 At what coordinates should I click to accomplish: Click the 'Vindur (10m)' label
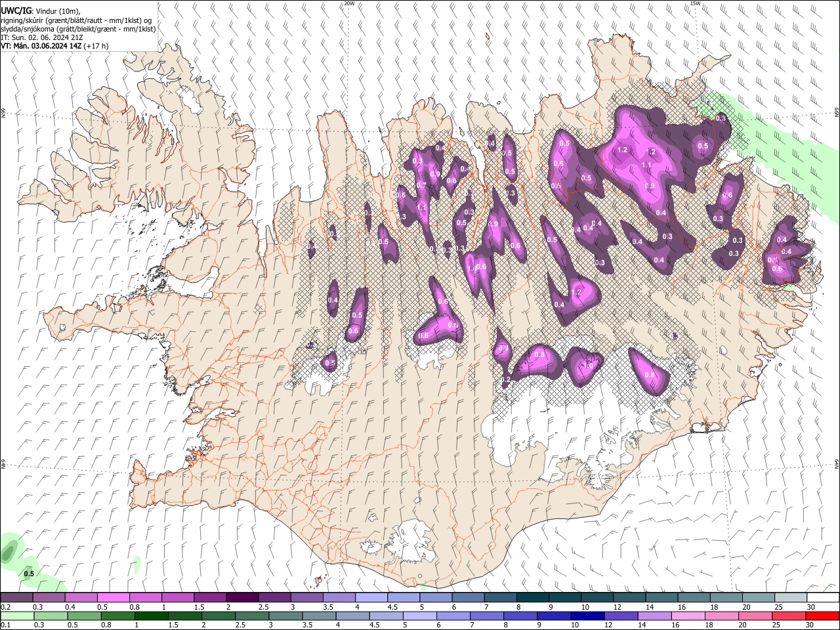(x=58, y=10)
